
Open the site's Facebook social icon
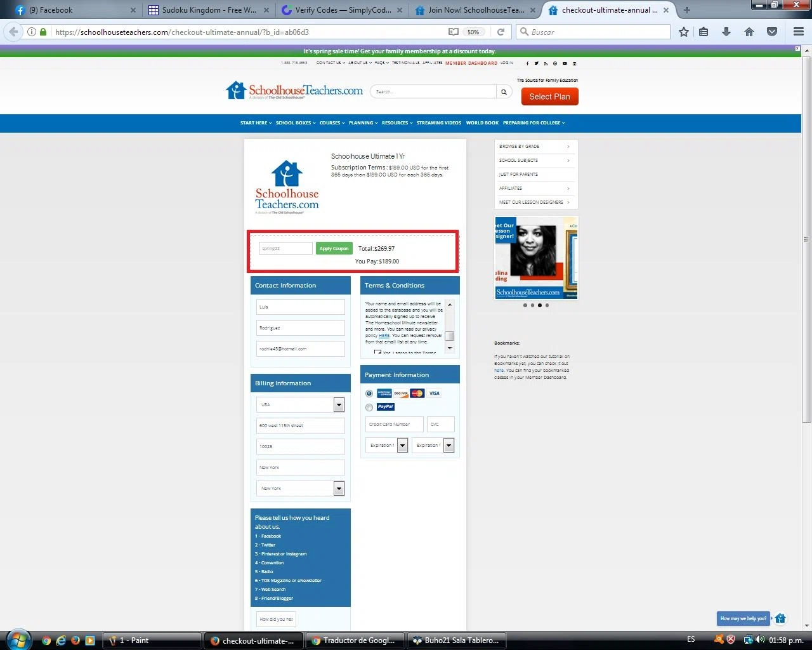(527, 63)
